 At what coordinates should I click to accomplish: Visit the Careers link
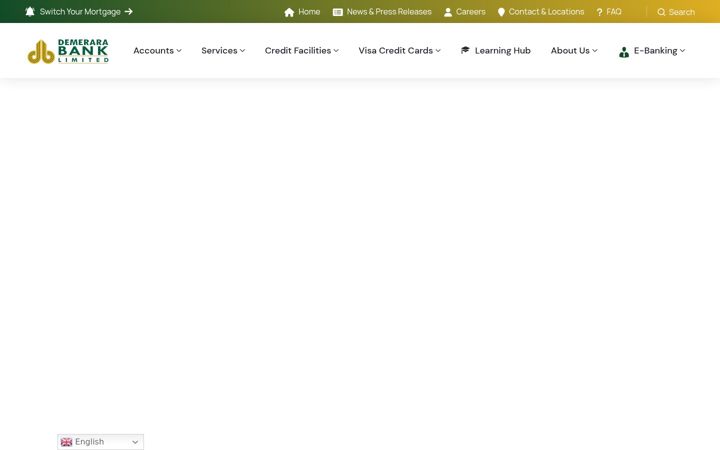pos(471,12)
